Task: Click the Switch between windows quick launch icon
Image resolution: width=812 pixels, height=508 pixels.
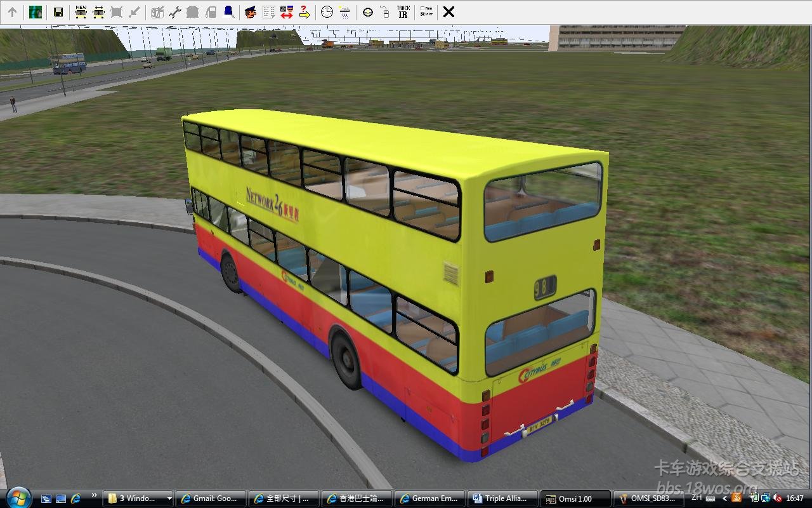Action: pyautogui.click(x=46, y=498)
